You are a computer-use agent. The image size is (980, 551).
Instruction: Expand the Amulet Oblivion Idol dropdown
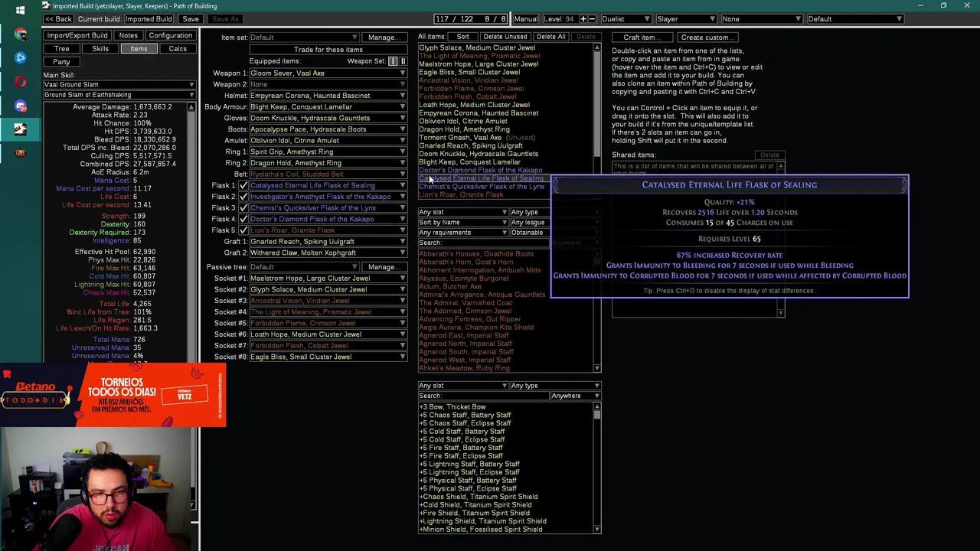point(328,141)
